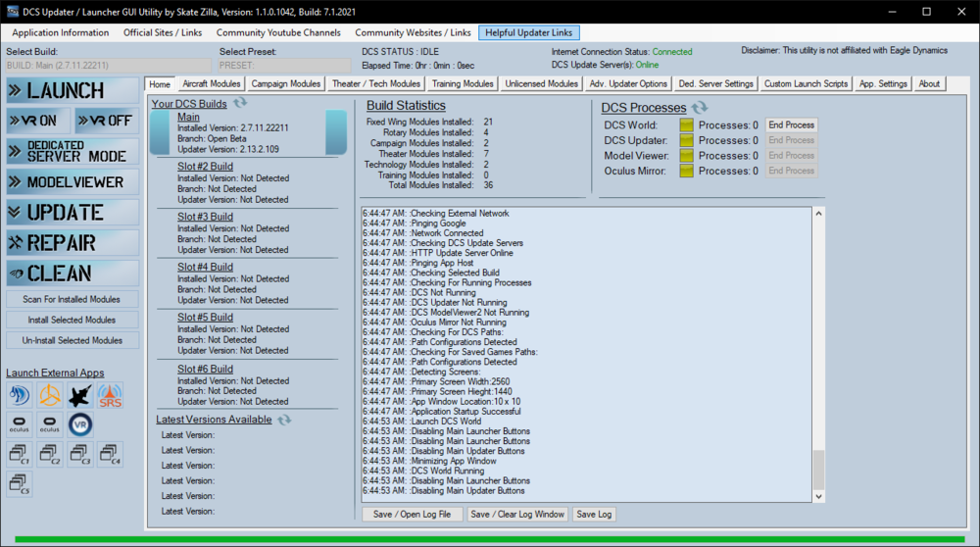This screenshot has width=980, height=547.
Task: Switch to the Aircraft Modules tab
Action: coord(212,83)
